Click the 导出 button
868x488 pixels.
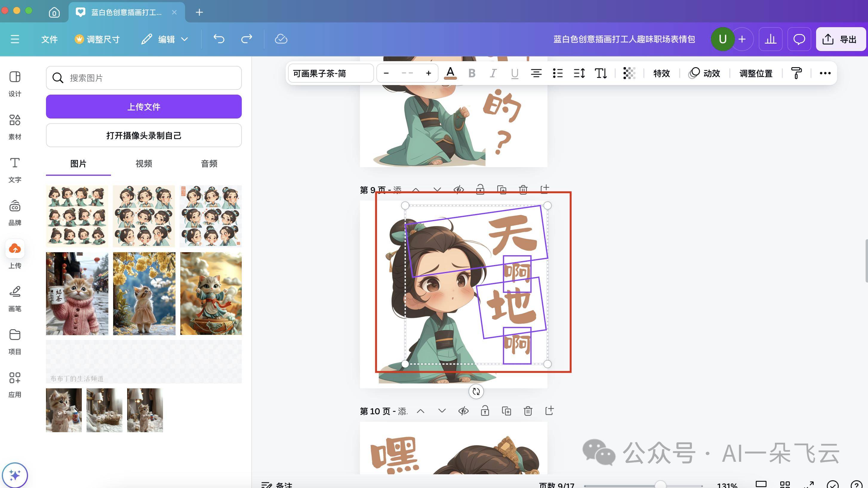[x=840, y=39]
